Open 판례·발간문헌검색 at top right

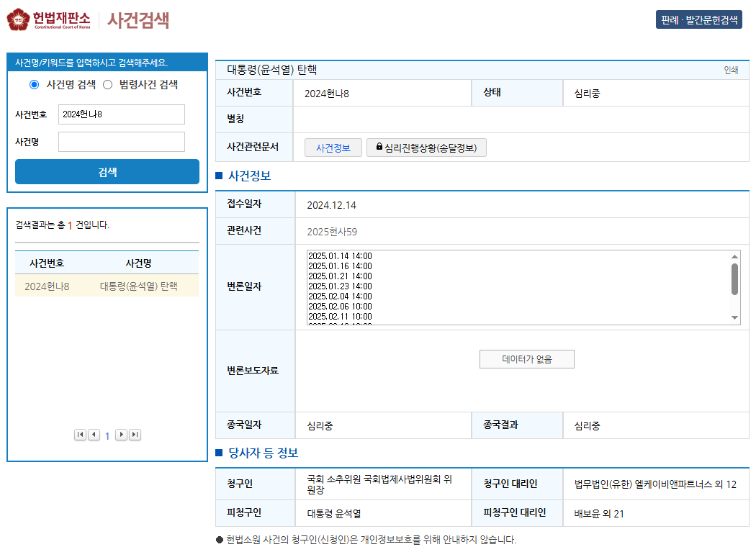coord(700,19)
